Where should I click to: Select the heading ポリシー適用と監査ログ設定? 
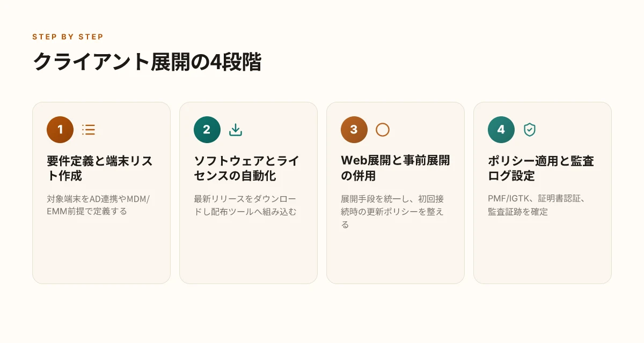tap(541, 168)
